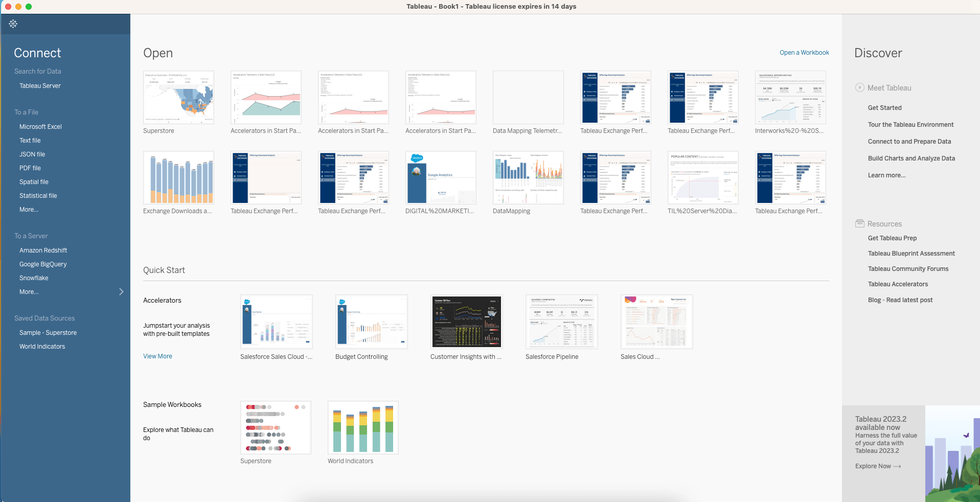Viewport: 980px width, 502px height.
Task: Open Sample - Superstore saved data source
Action: (48, 332)
